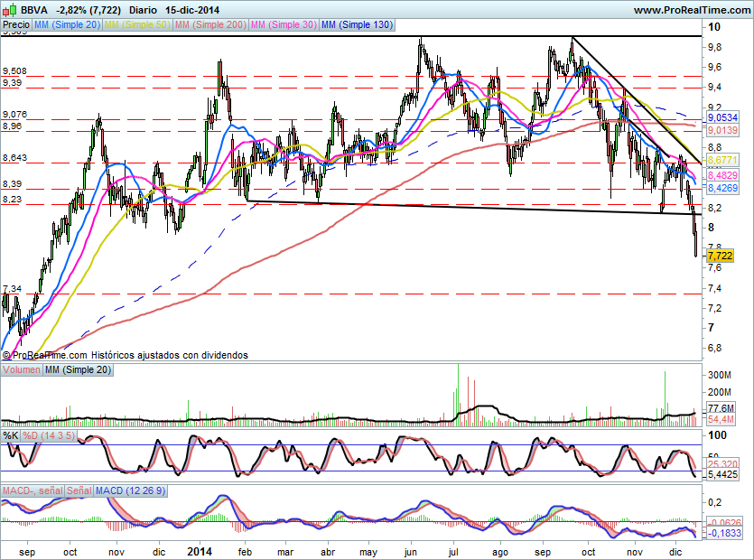Click the BBVA ticker name
The height and width of the screenshot is (560, 754).
33,10
